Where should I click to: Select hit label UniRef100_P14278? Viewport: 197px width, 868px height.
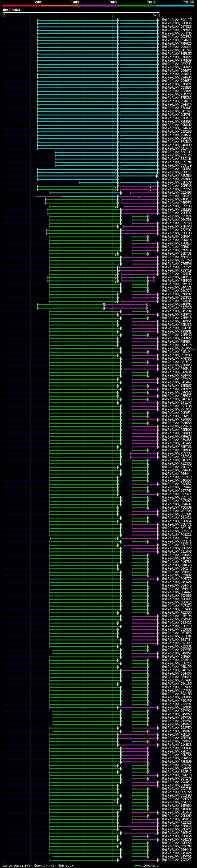[177, 775]
